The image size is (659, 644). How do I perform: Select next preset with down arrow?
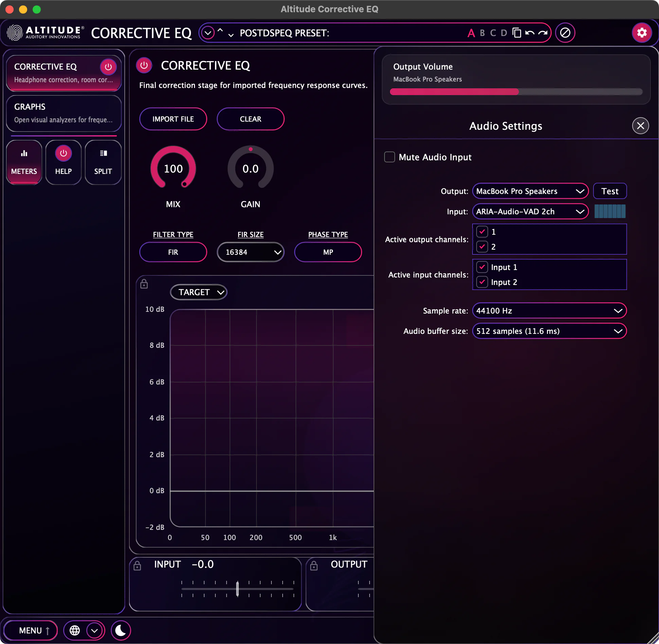[231, 35]
